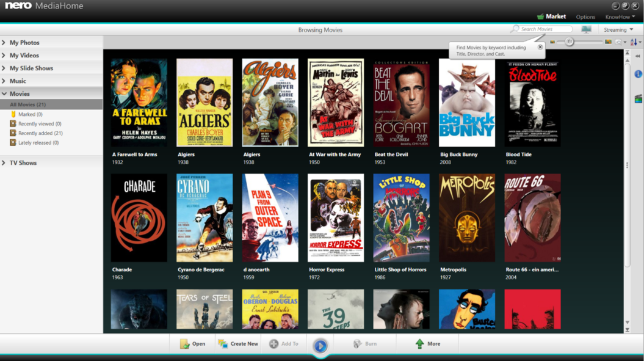Image resolution: width=644 pixels, height=361 pixels.
Task: Expand the My Slide Shows section
Action: [51, 68]
